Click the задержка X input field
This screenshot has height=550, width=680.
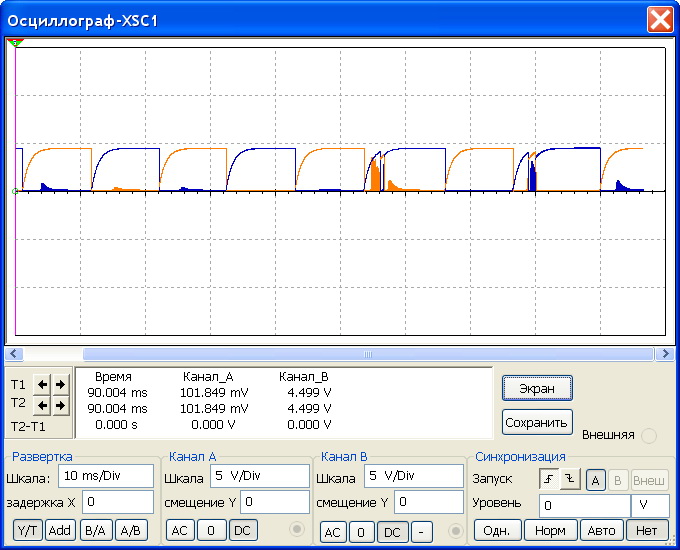pos(118,502)
